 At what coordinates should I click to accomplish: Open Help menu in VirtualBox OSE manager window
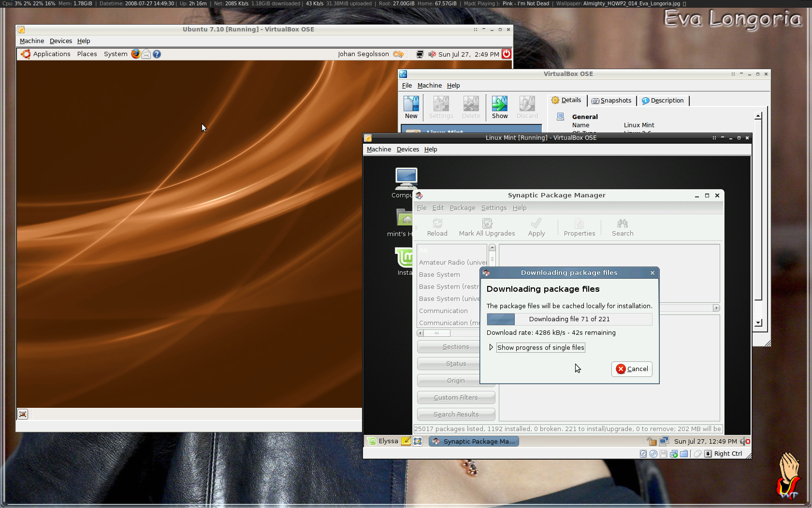coord(453,86)
